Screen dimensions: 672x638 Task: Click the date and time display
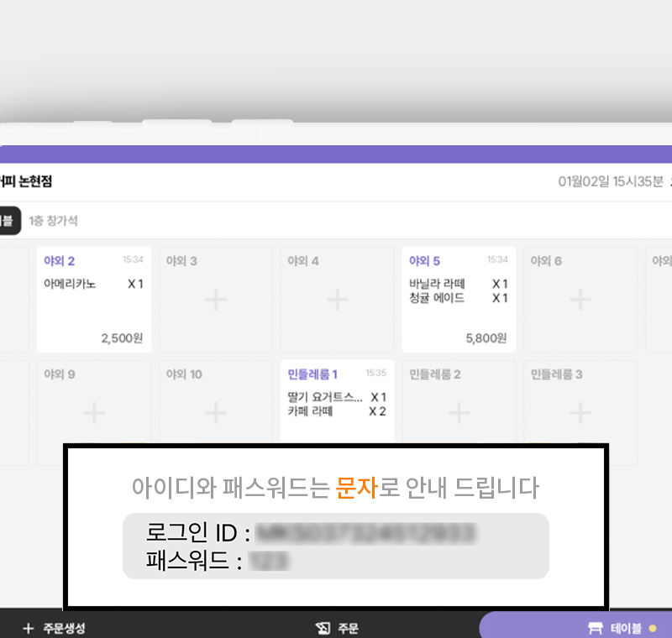(x=611, y=181)
